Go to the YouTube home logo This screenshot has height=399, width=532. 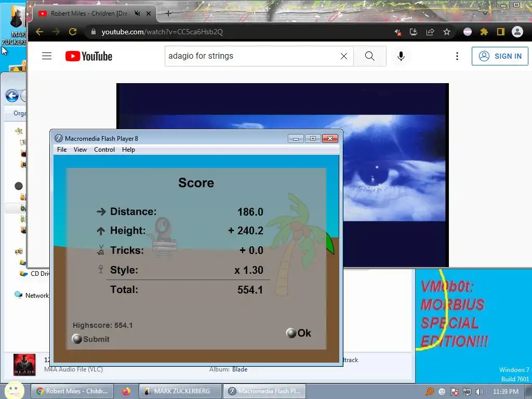coord(88,56)
